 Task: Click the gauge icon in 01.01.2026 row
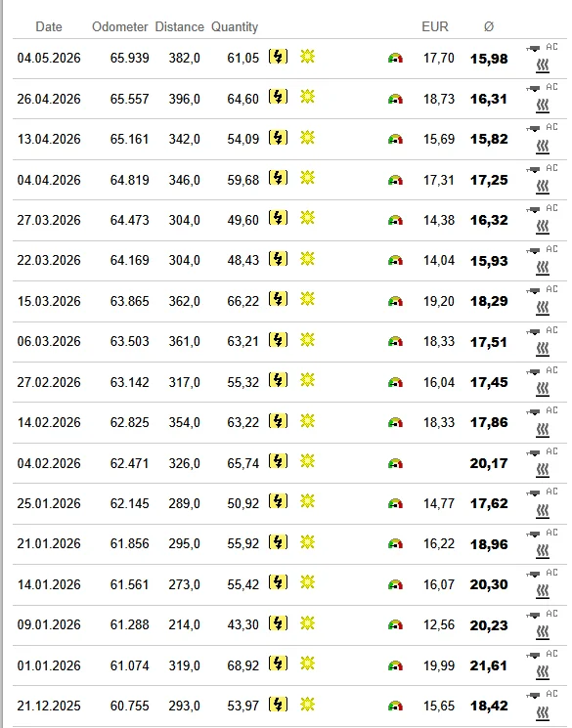[x=395, y=665]
